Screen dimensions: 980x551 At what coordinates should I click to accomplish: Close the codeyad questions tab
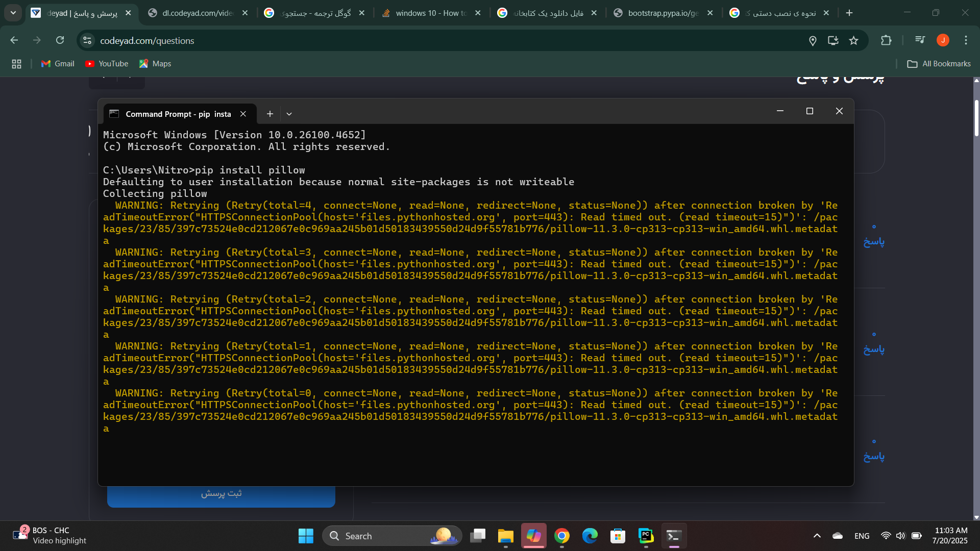[x=128, y=13]
